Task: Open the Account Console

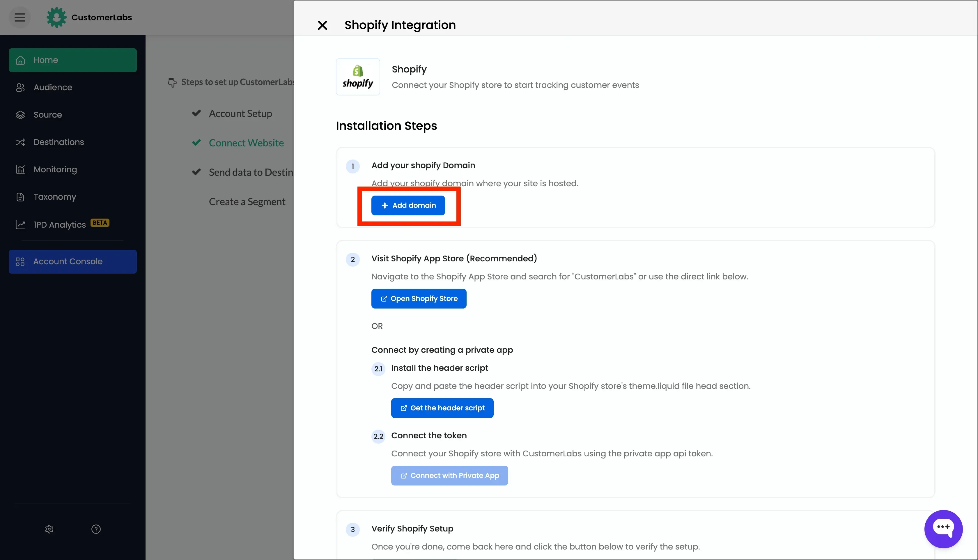Action: (73, 262)
